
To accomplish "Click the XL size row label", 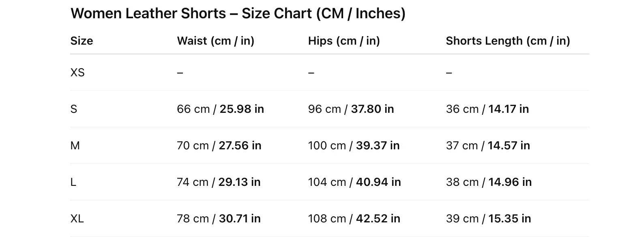I will pyautogui.click(x=77, y=219).
